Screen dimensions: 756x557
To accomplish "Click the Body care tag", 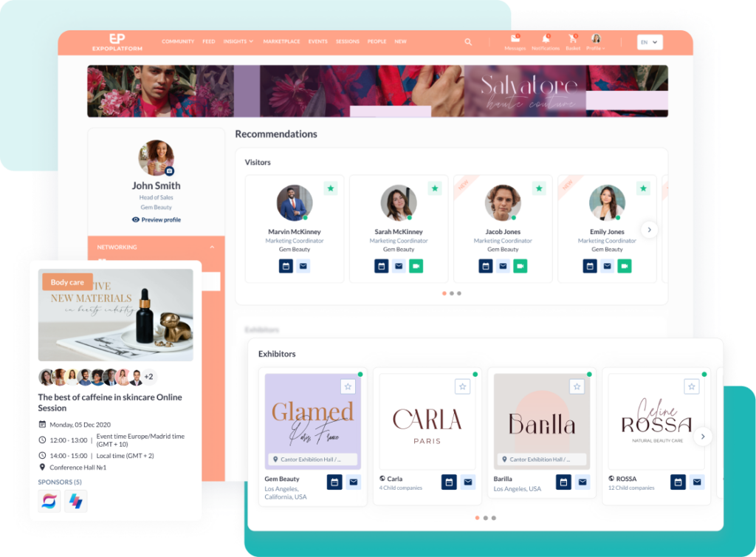I will (x=67, y=282).
